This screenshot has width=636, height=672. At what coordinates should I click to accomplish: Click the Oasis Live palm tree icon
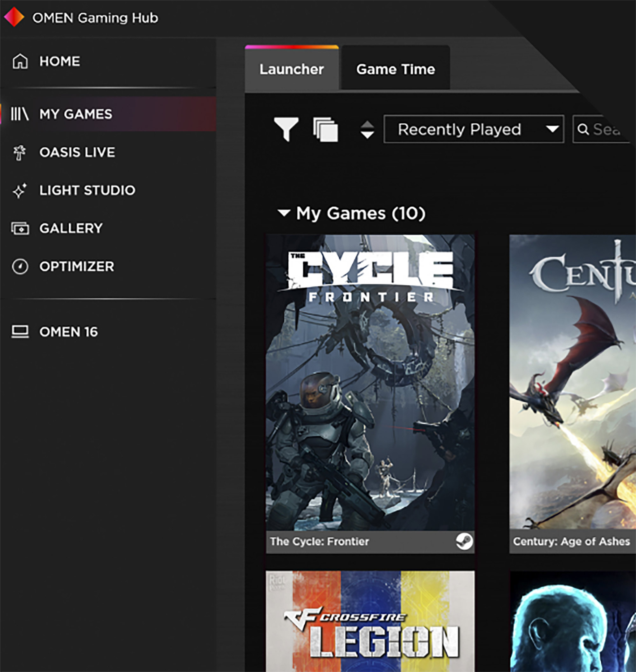point(19,152)
